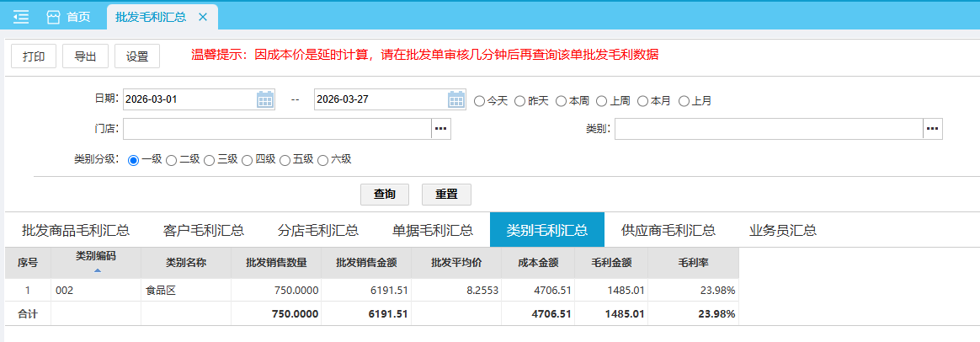Screen dimensions: 980x342
Task: Select the 本月 date range radio
Action: (x=643, y=101)
